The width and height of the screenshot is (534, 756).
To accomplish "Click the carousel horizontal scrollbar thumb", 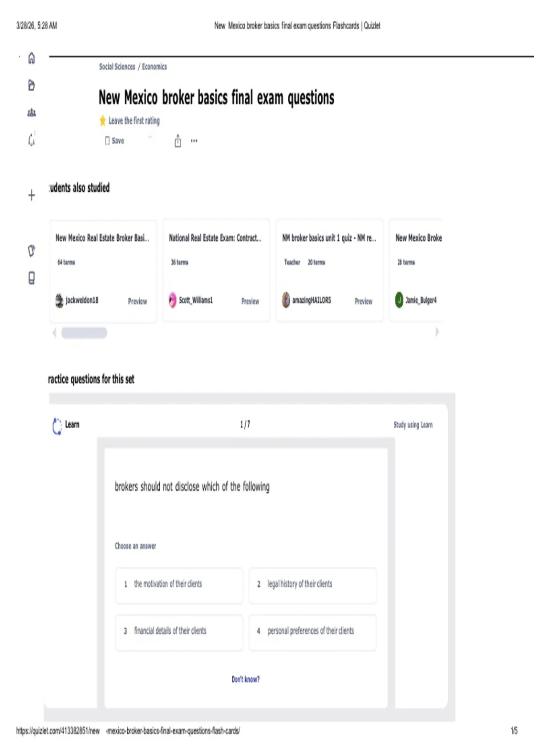I will 84,333.
